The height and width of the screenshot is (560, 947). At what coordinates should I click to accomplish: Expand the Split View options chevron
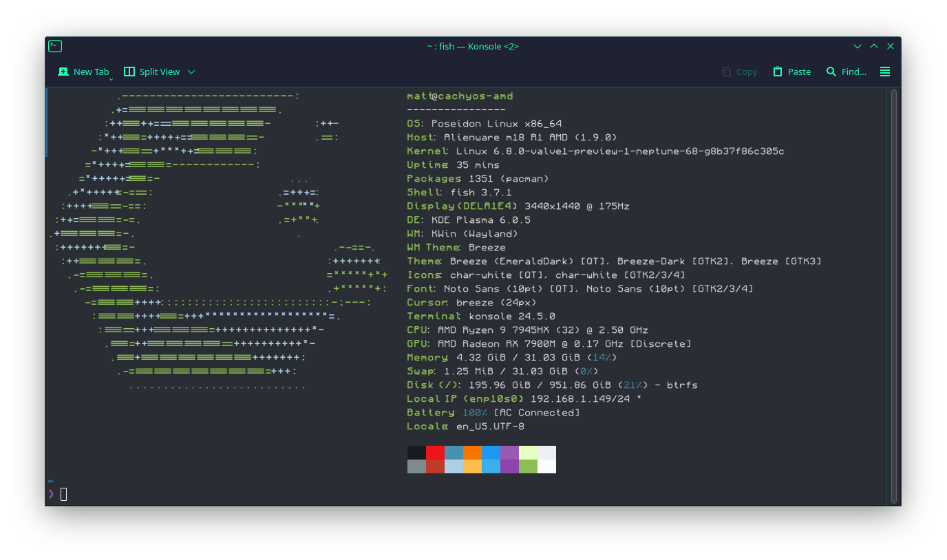(191, 72)
